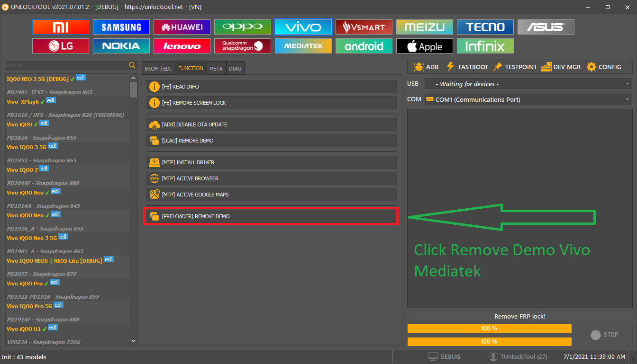Open Device Manager via DEV MGR
The image size is (637, 364).
tap(561, 67)
